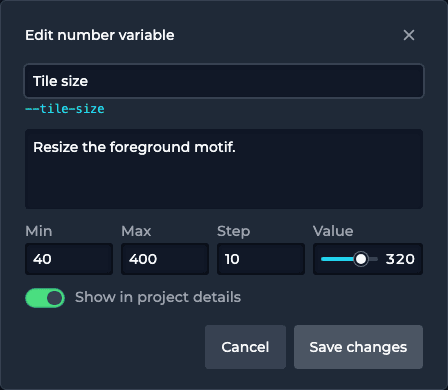
Task: Click the value number 320
Action: 400,259
